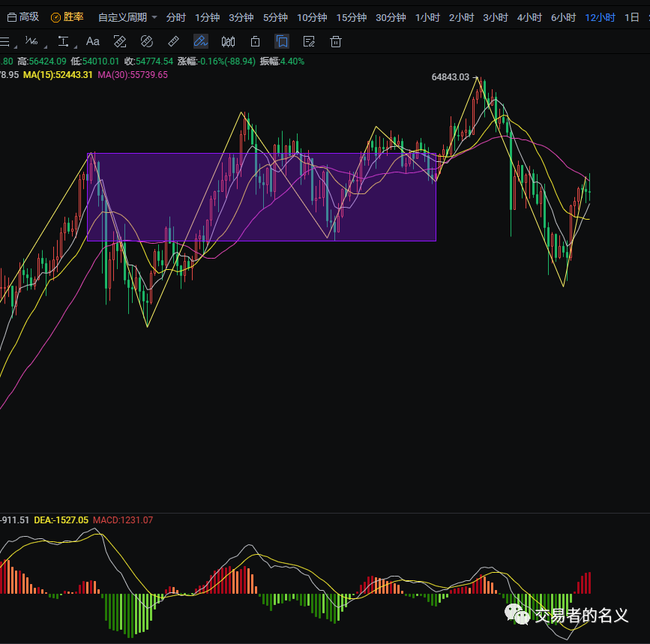Choose the price range measure tool

(x=63, y=41)
